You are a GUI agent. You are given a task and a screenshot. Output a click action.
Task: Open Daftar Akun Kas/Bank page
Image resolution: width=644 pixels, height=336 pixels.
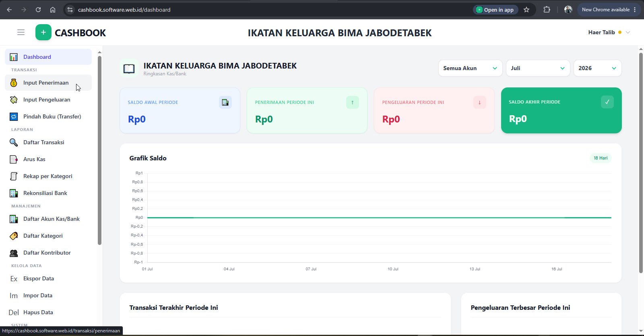(48, 219)
